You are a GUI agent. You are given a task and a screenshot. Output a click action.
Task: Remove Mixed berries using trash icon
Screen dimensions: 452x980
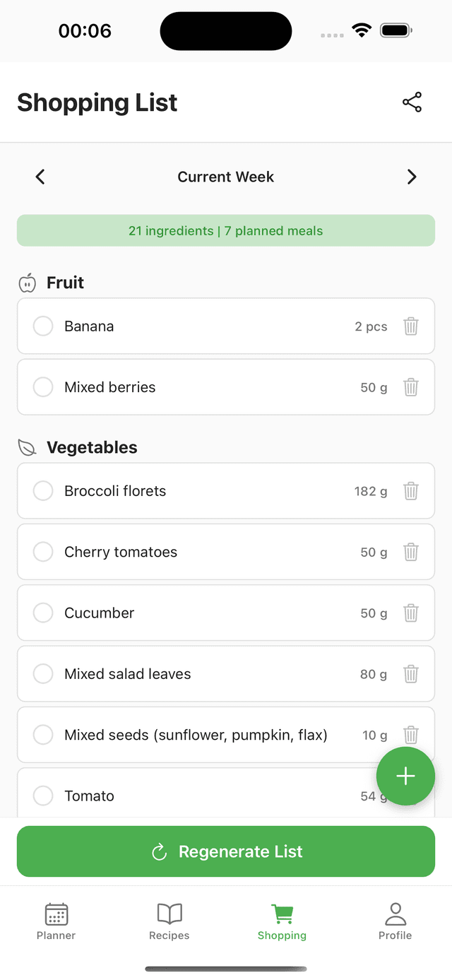(411, 387)
